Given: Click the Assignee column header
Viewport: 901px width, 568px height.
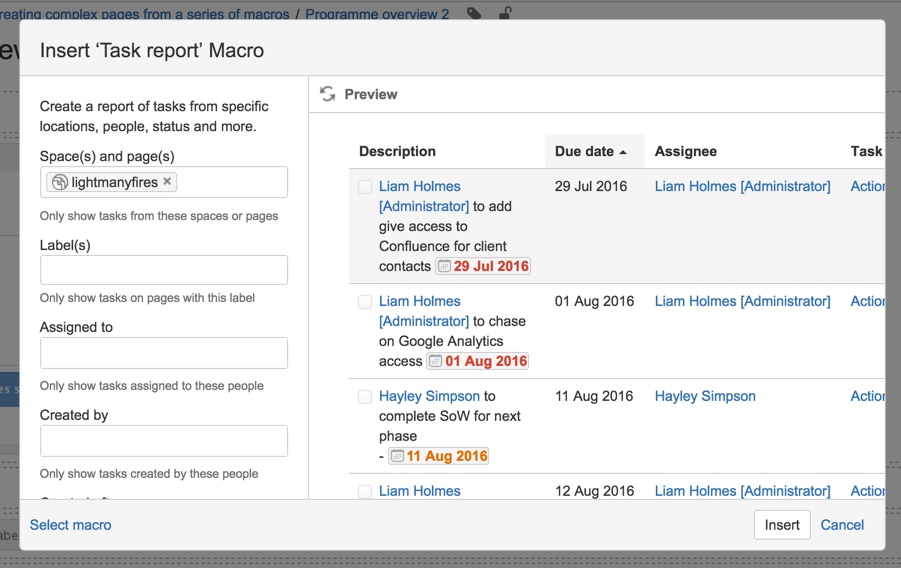Looking at the screenshot, I should (x=686, y=151).
